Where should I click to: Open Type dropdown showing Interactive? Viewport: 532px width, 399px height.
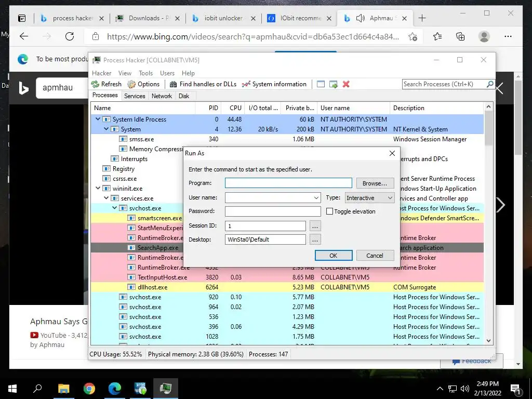pyautogui.click(x=369, y=198)
